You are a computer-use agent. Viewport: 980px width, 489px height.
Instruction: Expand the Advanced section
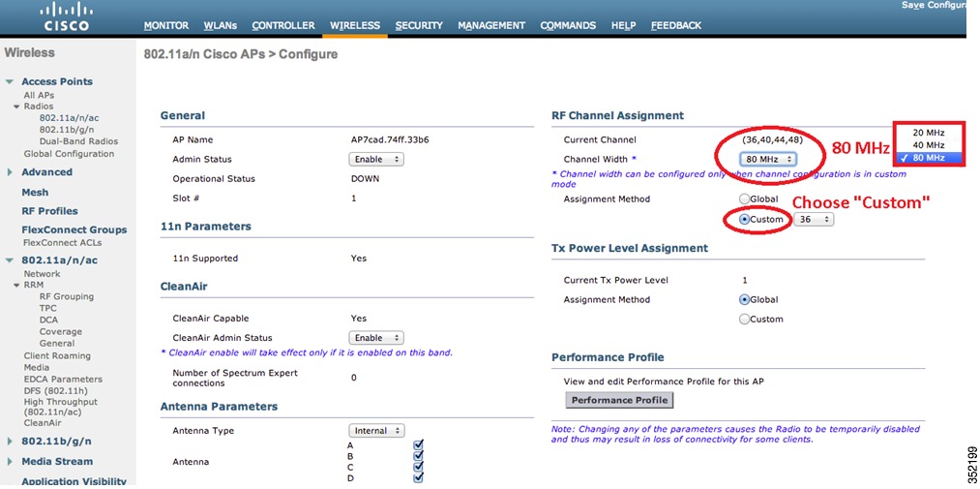(x=10, y=172)
